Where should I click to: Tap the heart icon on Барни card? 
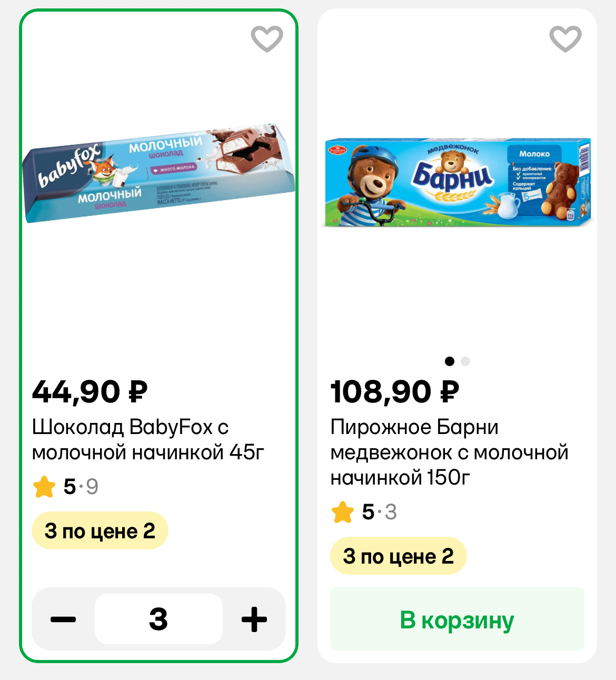pos(565,39)
